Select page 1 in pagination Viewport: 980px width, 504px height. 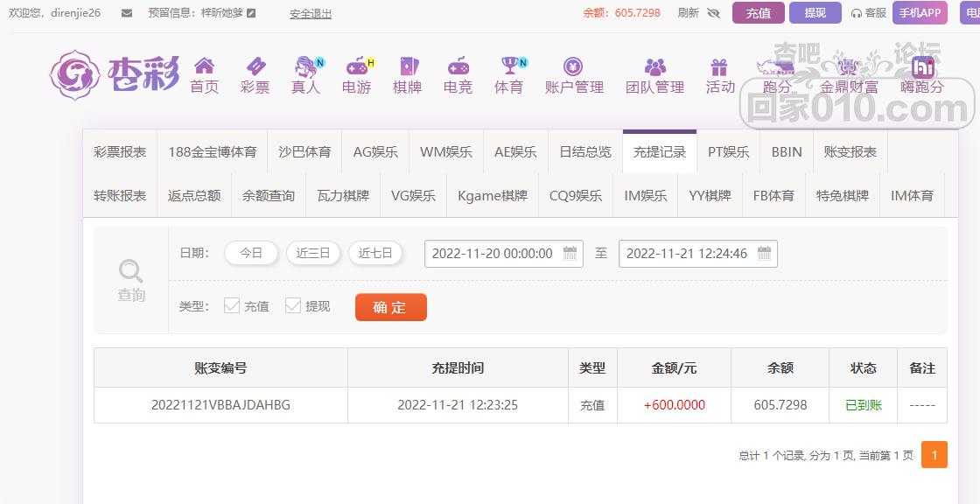tap(935, 455)
